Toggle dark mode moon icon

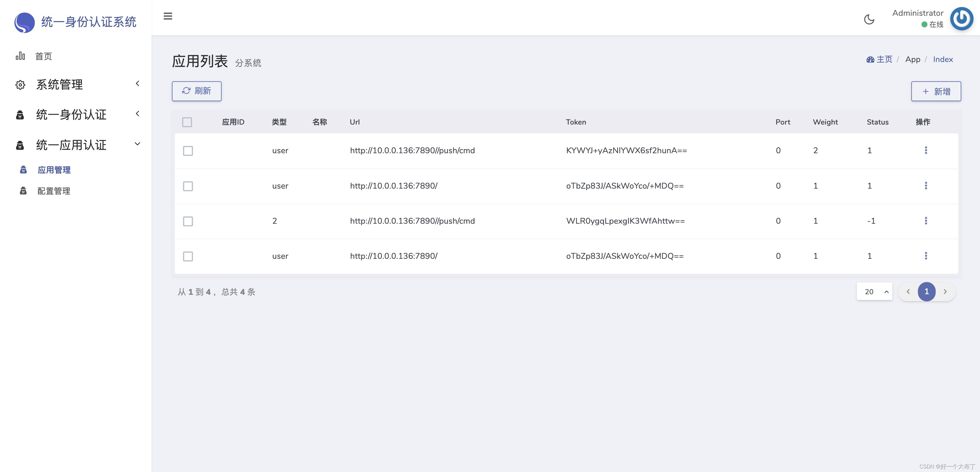869,19
